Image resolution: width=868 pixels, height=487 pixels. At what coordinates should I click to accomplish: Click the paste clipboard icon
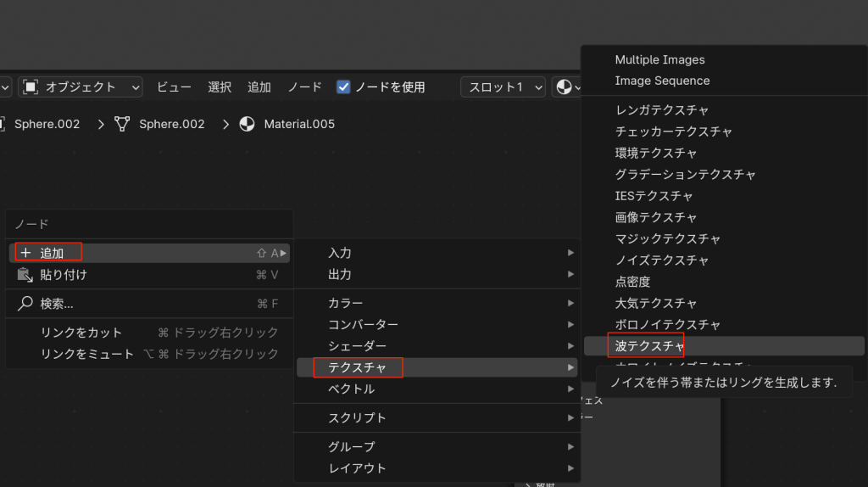point(25,275)
